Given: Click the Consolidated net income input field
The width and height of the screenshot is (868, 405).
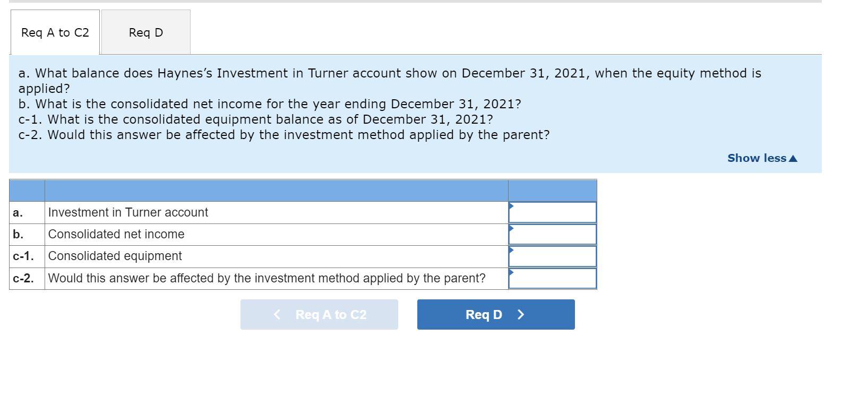Looking at the screenshot, I should [552, 234].
